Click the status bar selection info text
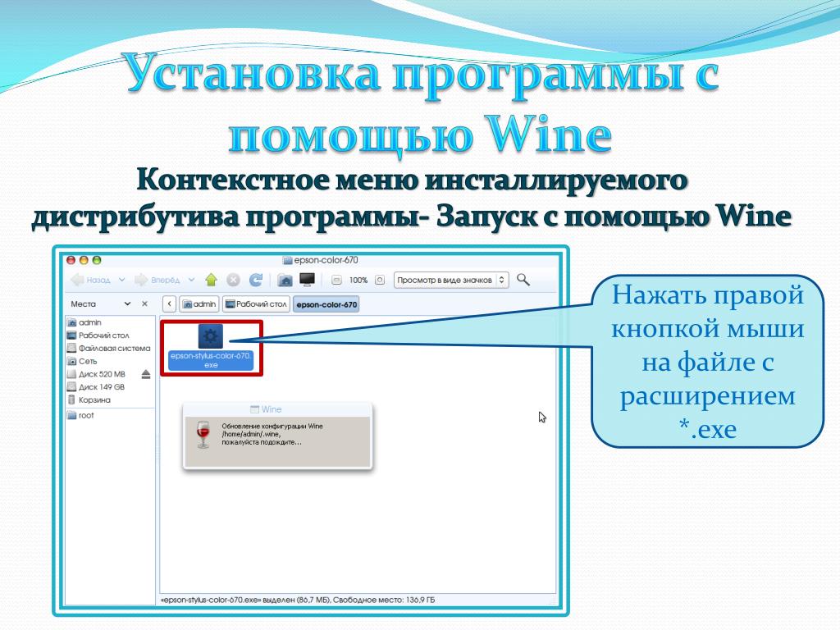Screen dimensions: 840x630 tap(298, 600)
